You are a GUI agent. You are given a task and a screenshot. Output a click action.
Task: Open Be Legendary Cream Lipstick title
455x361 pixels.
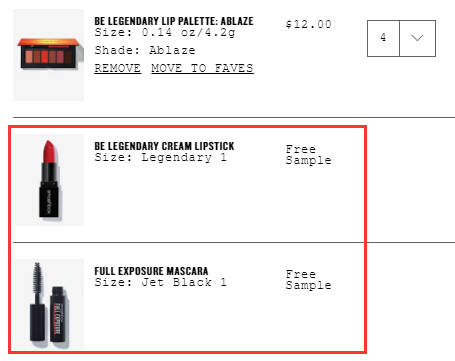click(x=164, y=146)
